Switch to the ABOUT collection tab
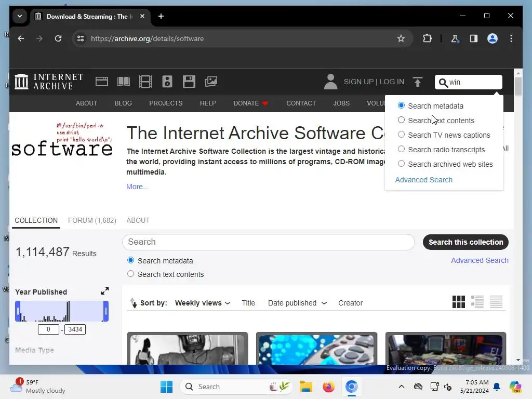This screenshot has height=399, width=532. click(x=138, y=220)
